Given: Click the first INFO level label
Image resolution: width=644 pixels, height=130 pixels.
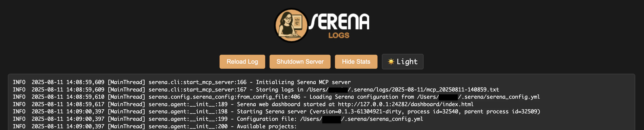Looking at the screenshot, I should click(x=19, y=82).
